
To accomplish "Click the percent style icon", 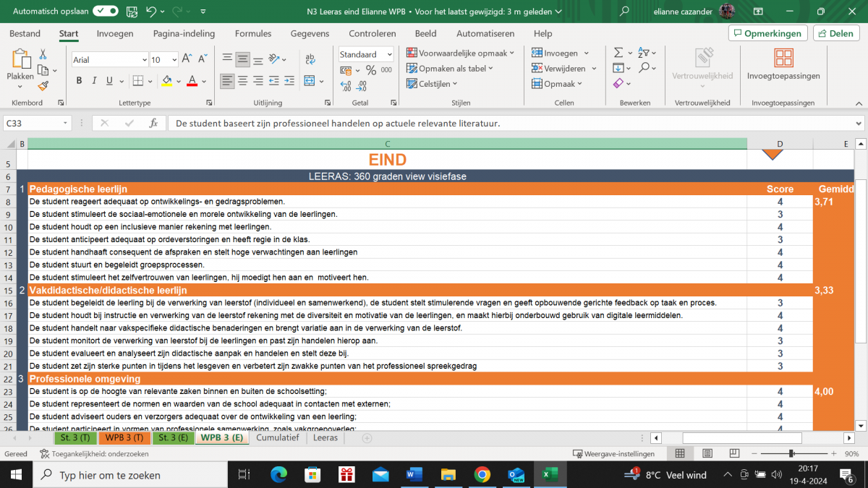I will [x=370, y=70].
